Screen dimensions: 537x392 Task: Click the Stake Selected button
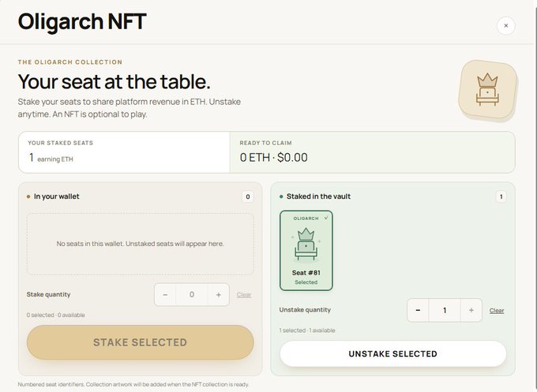140,342
